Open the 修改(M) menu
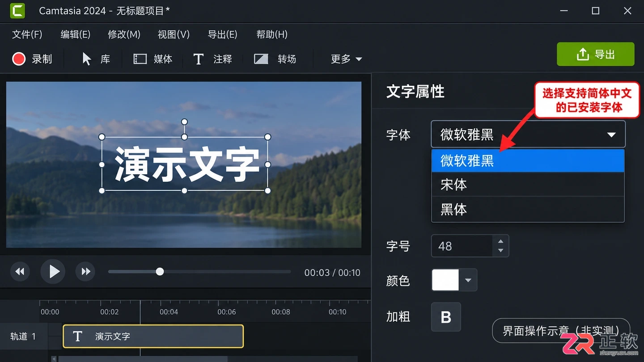The width and height of the screenshot is (644, 362). pos(124,34)
